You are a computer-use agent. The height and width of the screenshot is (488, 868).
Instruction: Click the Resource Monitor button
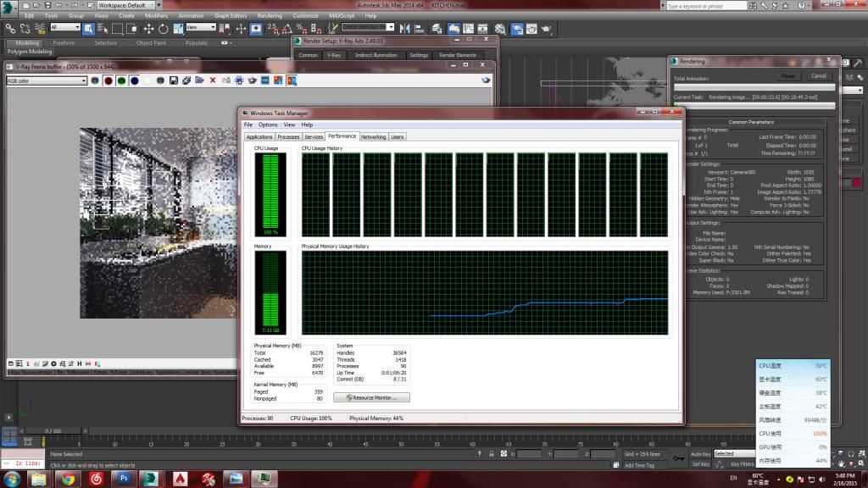pos(371,397)
